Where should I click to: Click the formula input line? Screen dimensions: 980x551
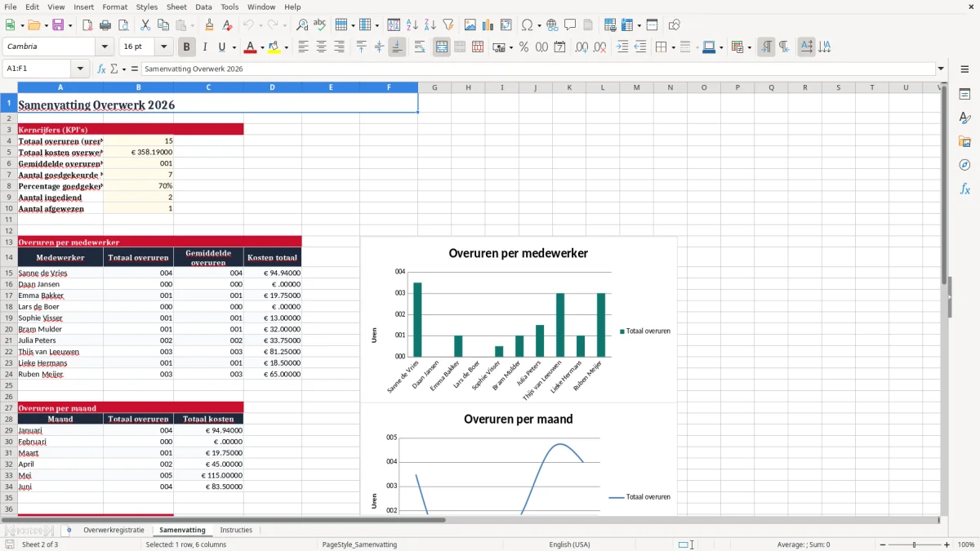point(537,69)
